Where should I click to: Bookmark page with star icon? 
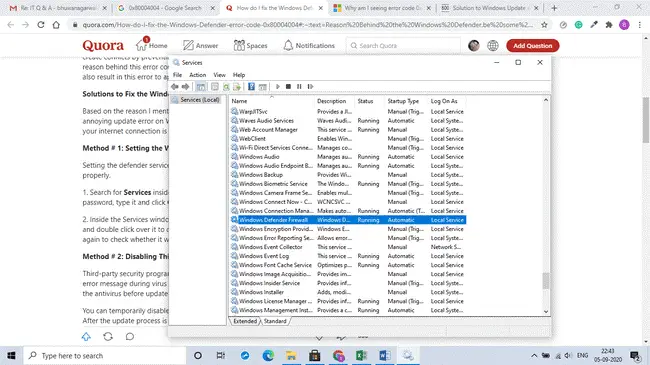pyautogui.click(x=544, y=25)
